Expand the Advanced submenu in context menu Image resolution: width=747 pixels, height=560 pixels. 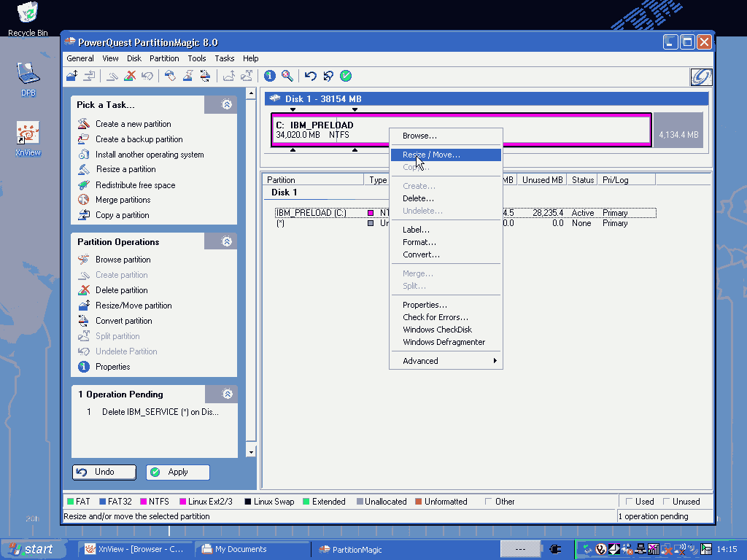446,361
